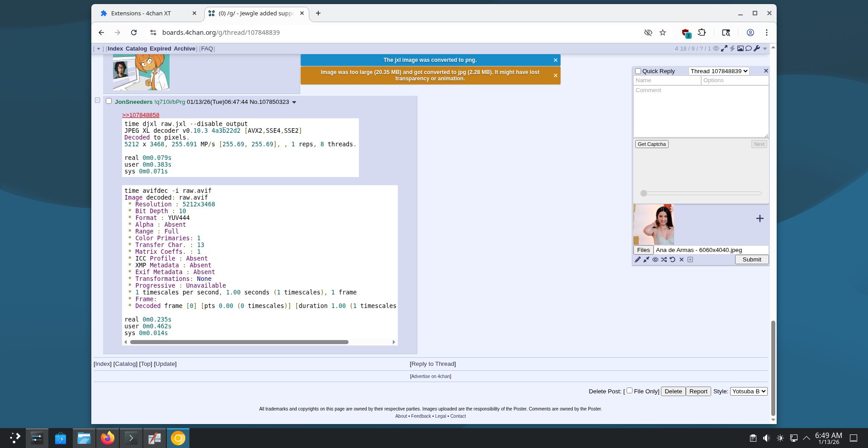Screen dimensions: 868x448
Task: Open the Thread 107848839 dropdown
Action: click(x=719, y=71)
